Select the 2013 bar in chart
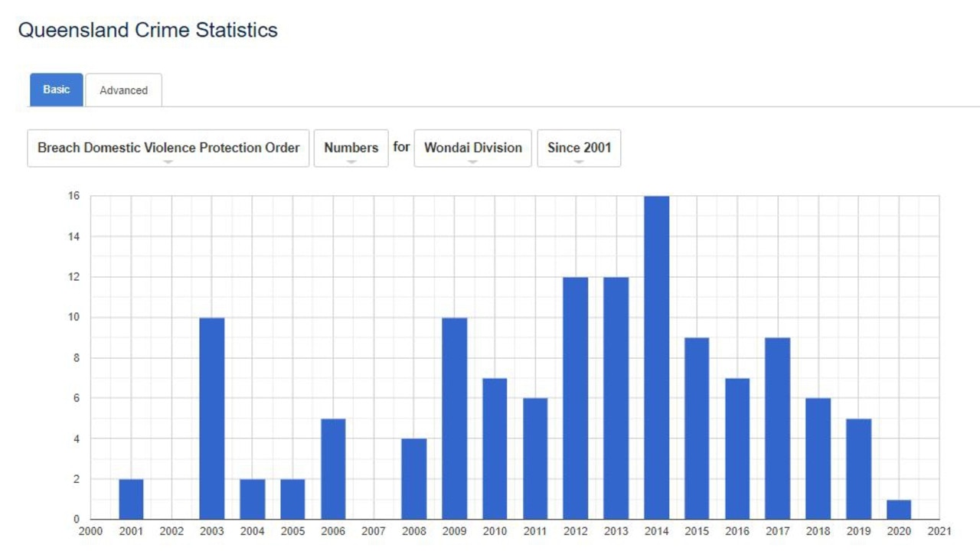The image size is (980, 551). coord(616,399)
